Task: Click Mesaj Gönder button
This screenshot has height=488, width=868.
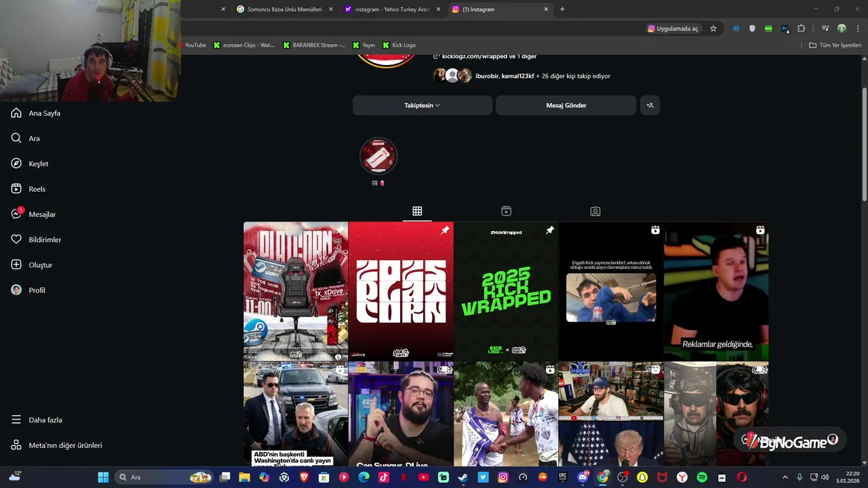Action: coord(566,105)
